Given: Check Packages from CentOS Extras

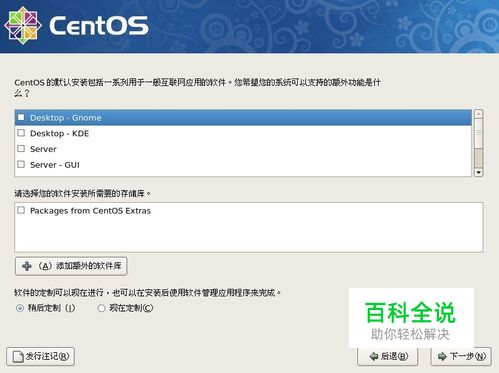Looking at the screenshot, I should click(x=21, y=210).
